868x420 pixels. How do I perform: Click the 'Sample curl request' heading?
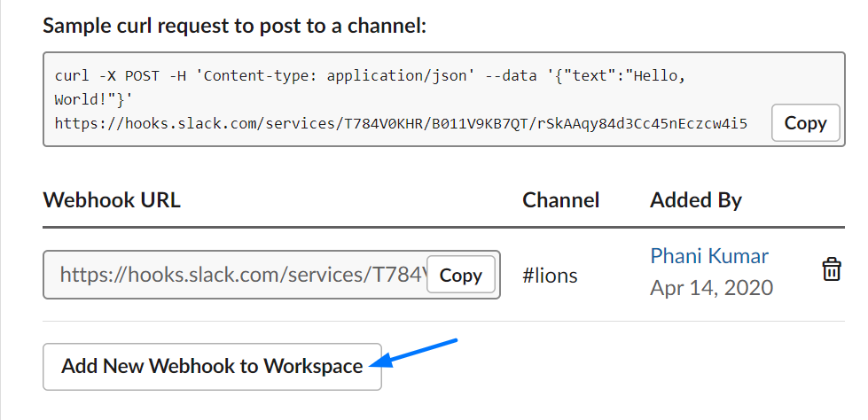(235, 26)
